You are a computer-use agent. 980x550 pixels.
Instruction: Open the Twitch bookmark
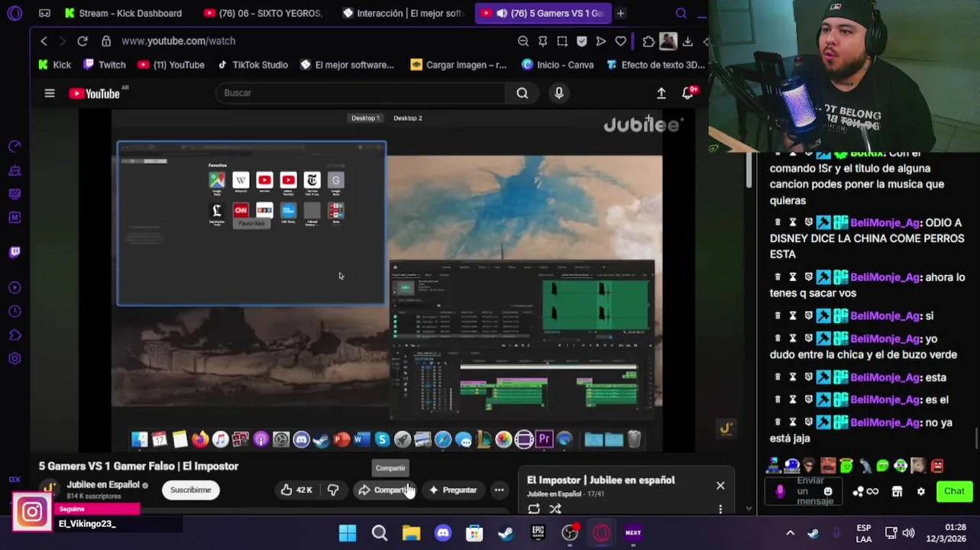(105, 65)
